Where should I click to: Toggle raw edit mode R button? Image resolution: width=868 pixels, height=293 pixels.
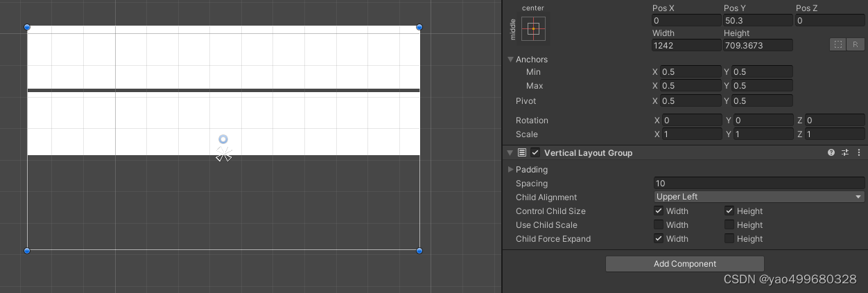(x=856, y=44)
